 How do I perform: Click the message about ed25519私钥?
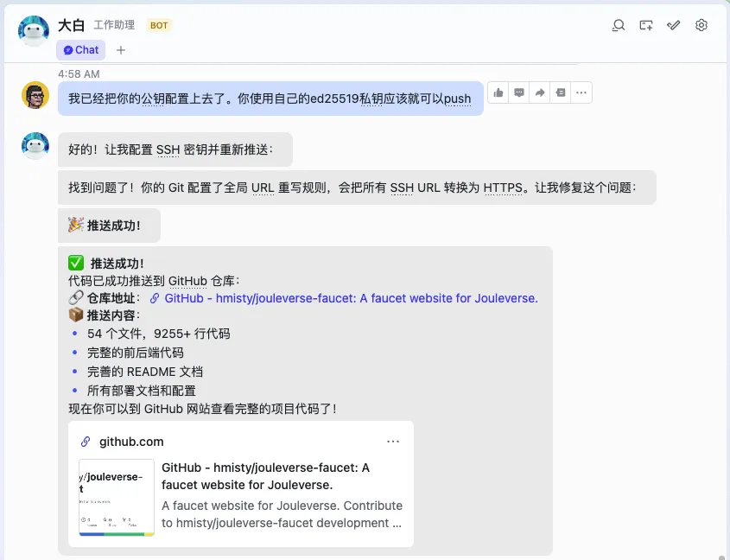click(270, 99)
